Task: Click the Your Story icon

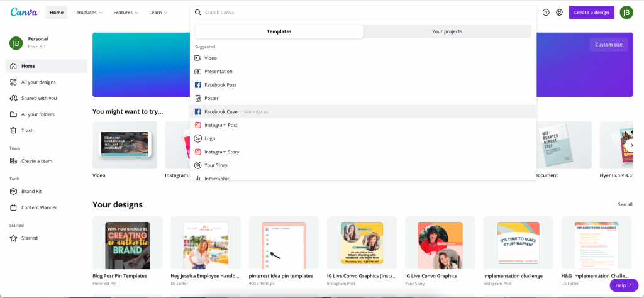Action: pyautogui.click(x=198, y=165)
